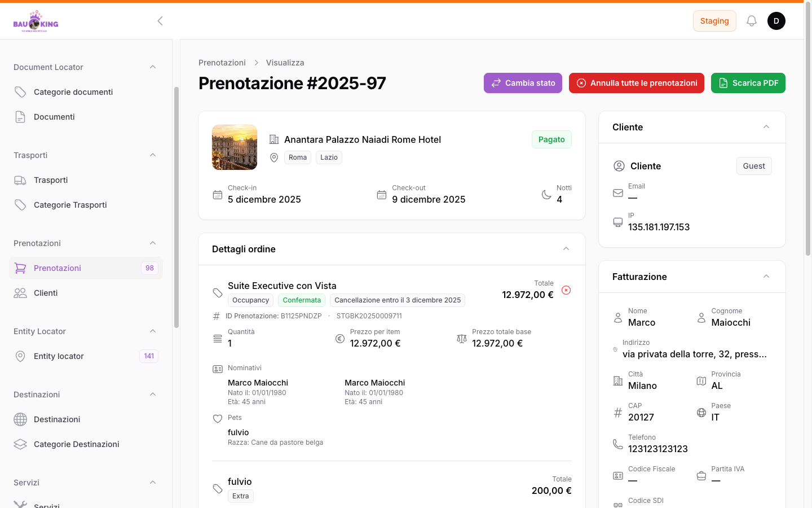The width and height of the screenshot is (812, 508).
Task: Navigate to Entity locator
Action: 86,356
